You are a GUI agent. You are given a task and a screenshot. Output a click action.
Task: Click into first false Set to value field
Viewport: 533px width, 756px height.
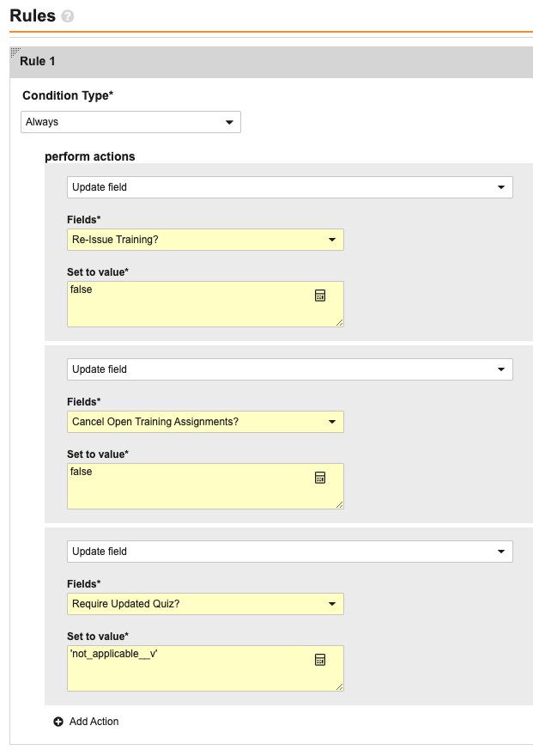click(x=205, y=304)
